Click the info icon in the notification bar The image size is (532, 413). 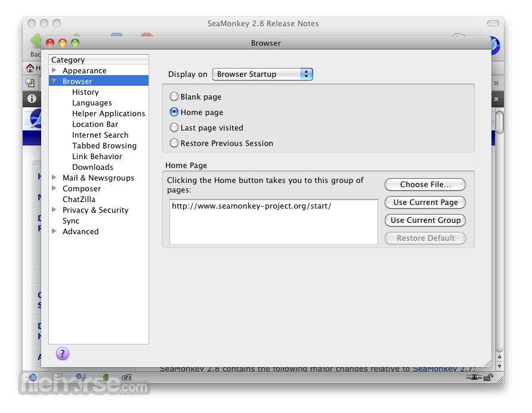(32, 99)
